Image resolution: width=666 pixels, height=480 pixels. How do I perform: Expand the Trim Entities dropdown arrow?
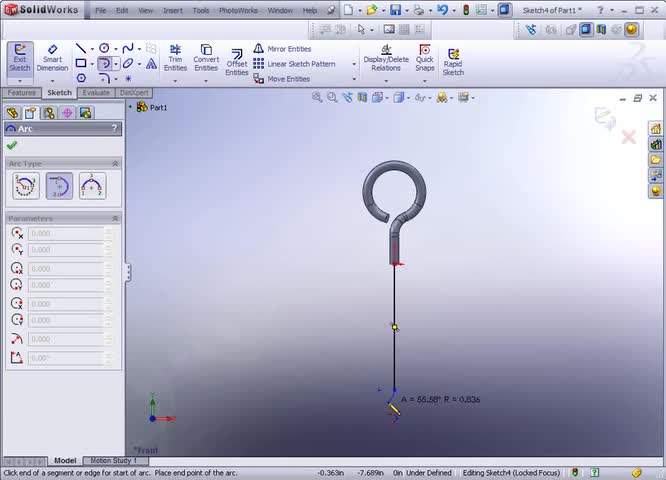[x=175, y=80]
